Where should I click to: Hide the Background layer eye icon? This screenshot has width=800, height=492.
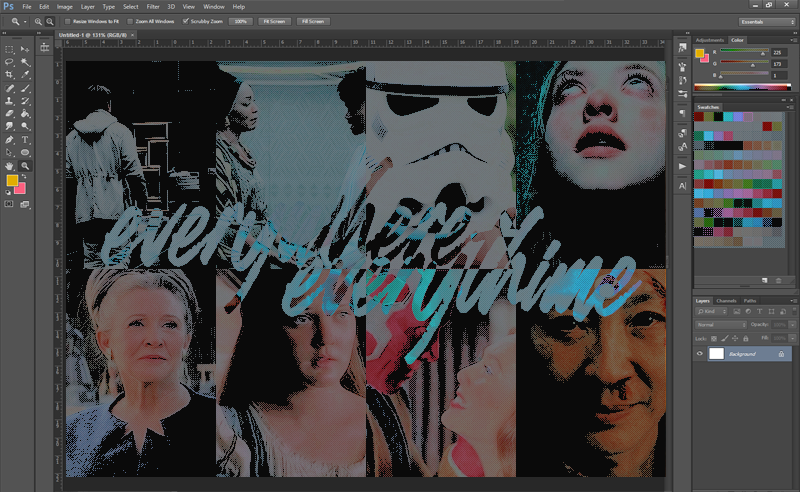pyautogui.click(x=699, y=354)
